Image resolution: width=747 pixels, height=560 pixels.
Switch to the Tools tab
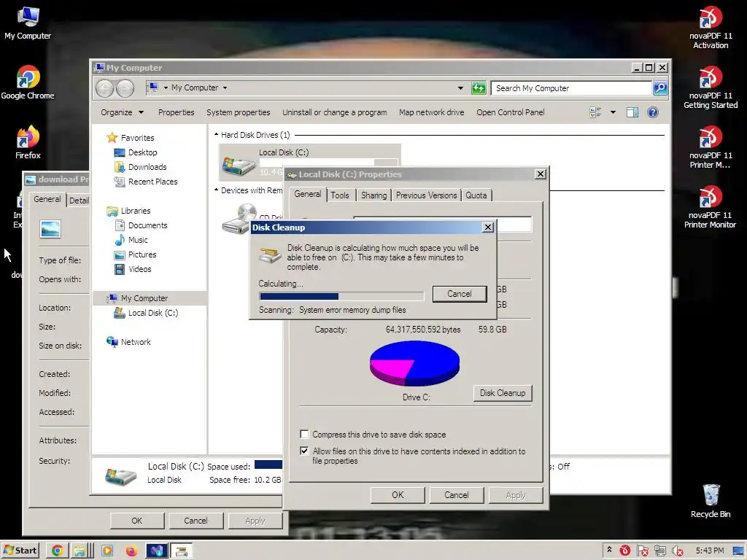coord(340,195)
